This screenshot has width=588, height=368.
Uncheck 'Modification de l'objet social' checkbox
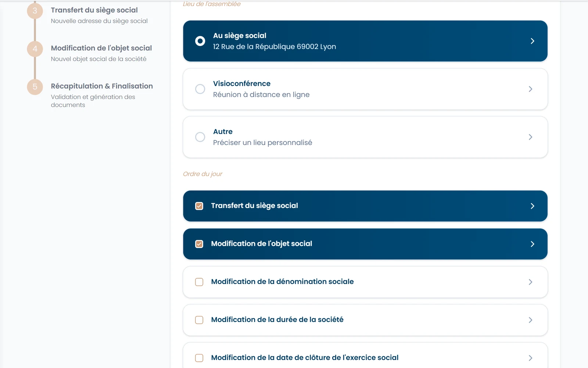[x=199, y=244]
